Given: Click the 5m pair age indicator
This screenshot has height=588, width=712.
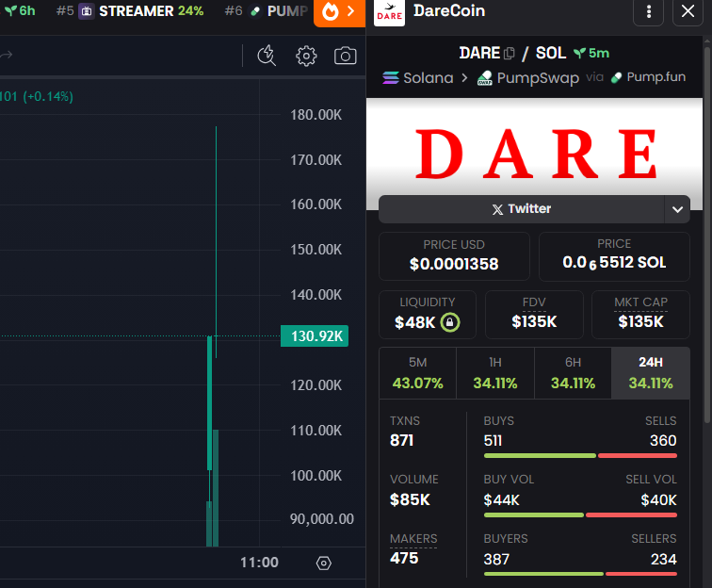Looking at the screenshot, I should click(591, 53).
